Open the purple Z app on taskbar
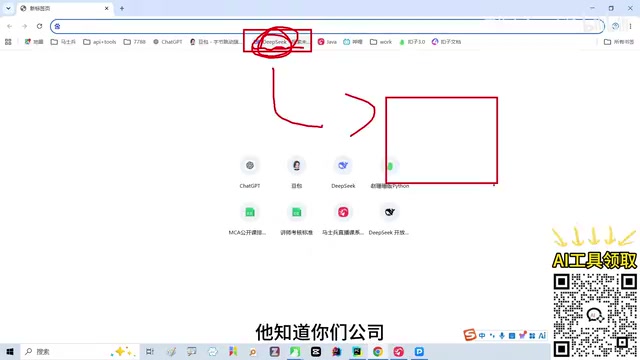 274,351
